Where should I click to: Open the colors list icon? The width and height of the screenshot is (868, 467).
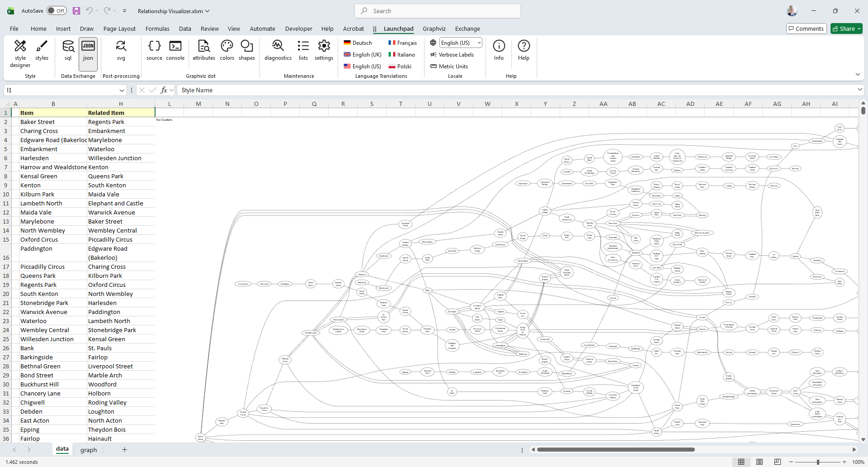(x=227, y=50)
